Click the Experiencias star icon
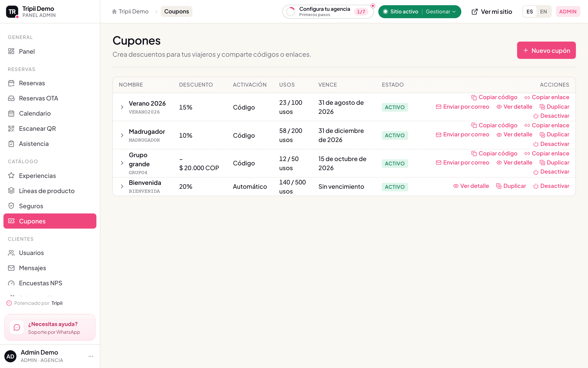 [x=11, y=176]
